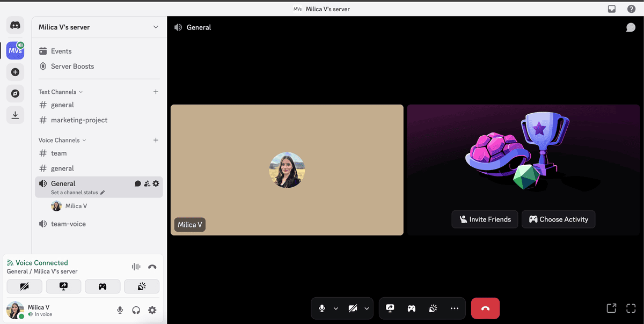The height and width of the screenshot is (324, 644).
Task: Share your screen from the voice panel
Action: pyautogui.click(x=63, y=286)
